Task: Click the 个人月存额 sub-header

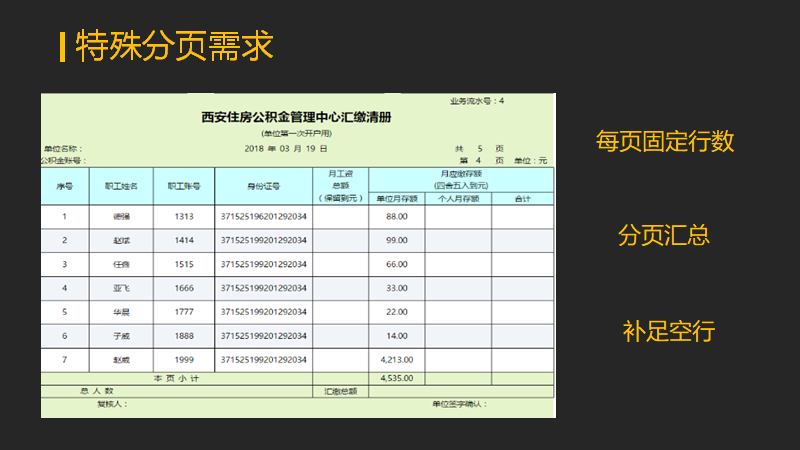Action: [458, 198]
